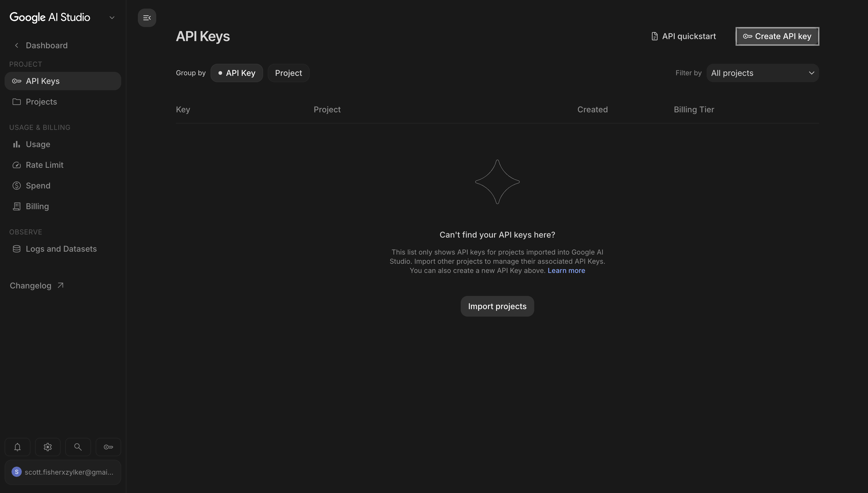The height and width of the screenshot is (493, 868).
Task: Group keys by API Key
Action: point(237,73)
